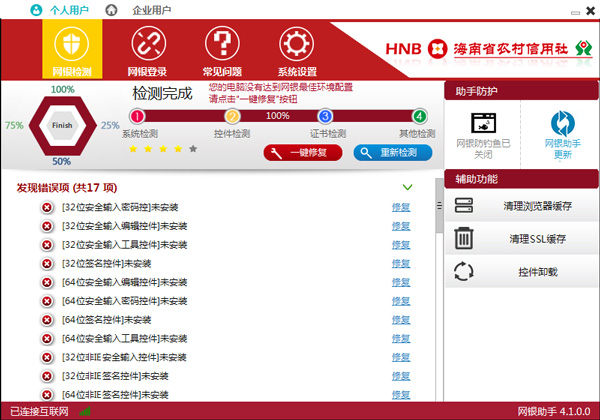Click the [32位安全输入工具控件]未安装 row text
The width and height of the screenshot is (600, 420).
pos(125,245)
